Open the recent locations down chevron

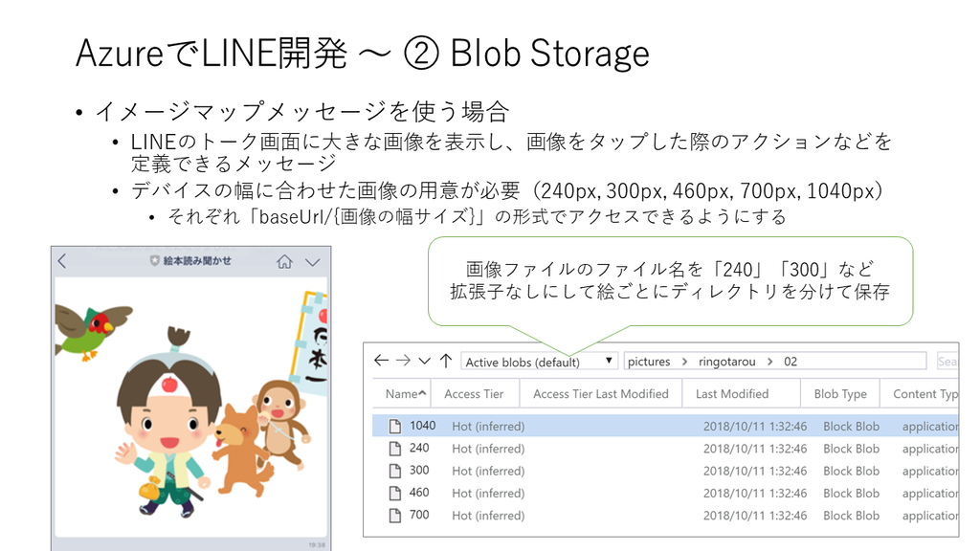(x=424, y=361)
